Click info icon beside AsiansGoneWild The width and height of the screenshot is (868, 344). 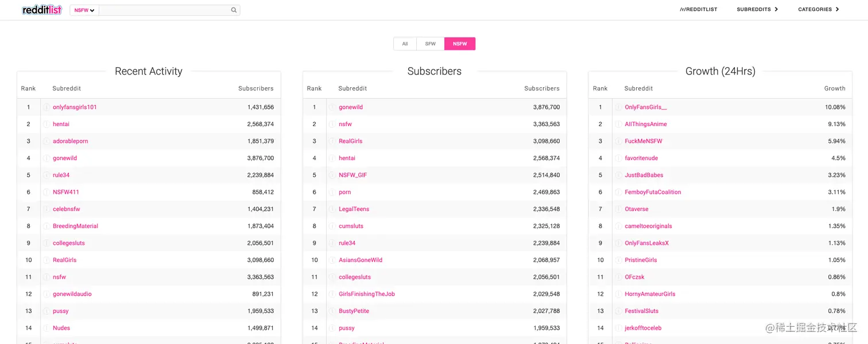click(x=332, y=260)
